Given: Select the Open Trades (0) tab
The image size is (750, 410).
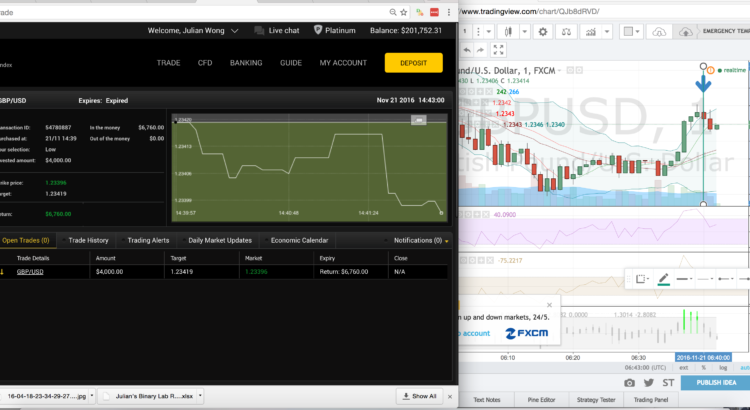Looking at the screenshot, I should coord(26,241).
